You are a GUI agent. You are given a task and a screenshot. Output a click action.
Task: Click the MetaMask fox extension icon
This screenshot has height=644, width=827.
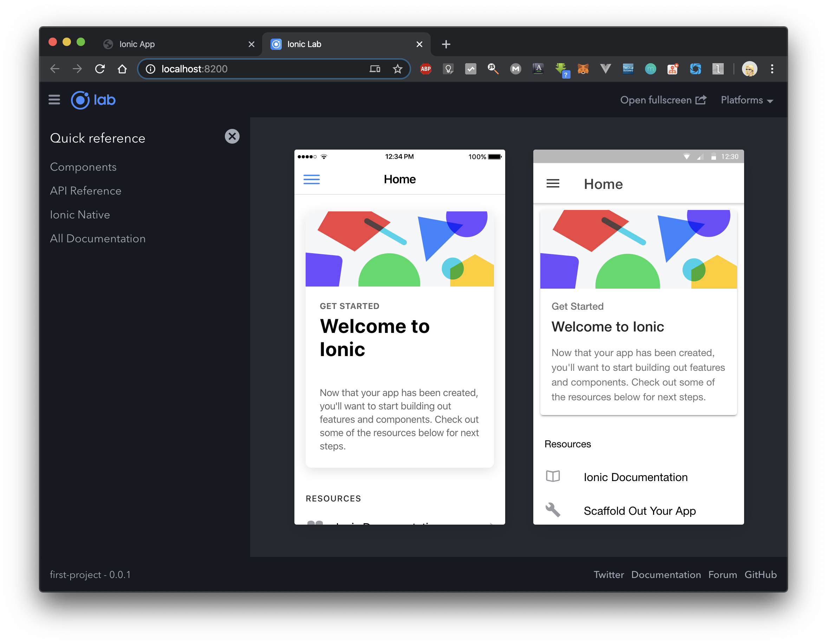tap(583, 69)
